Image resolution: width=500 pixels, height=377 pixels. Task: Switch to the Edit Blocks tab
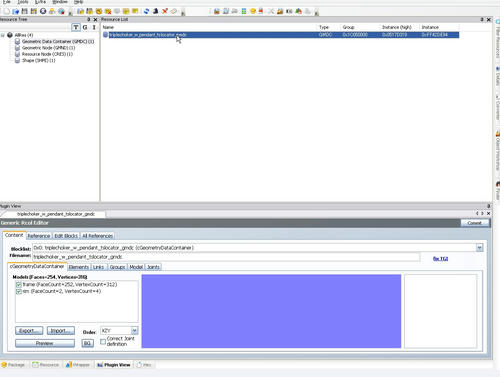[x=66, y=236]
